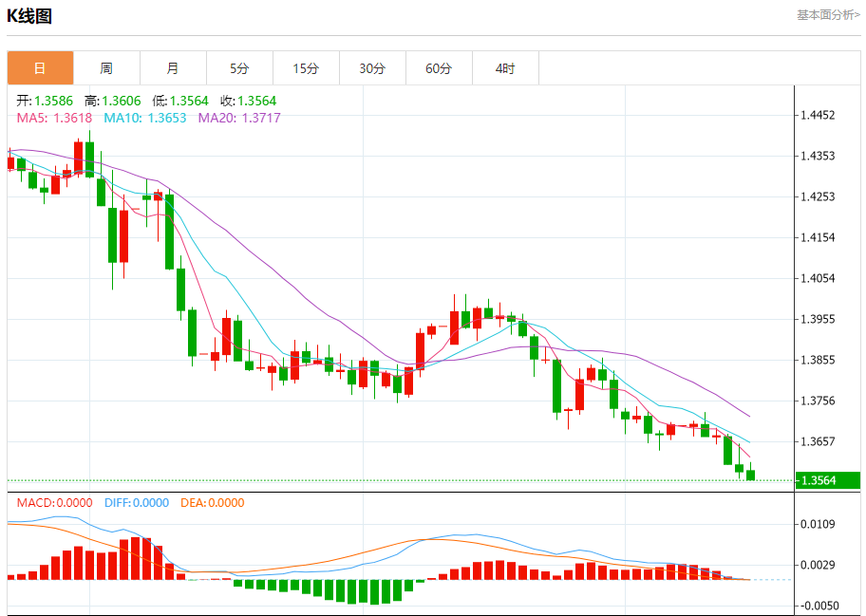Viewport: 866px width, 616px height.
Task: Click the opening price 开:1.3586
Action: (45, 101)
